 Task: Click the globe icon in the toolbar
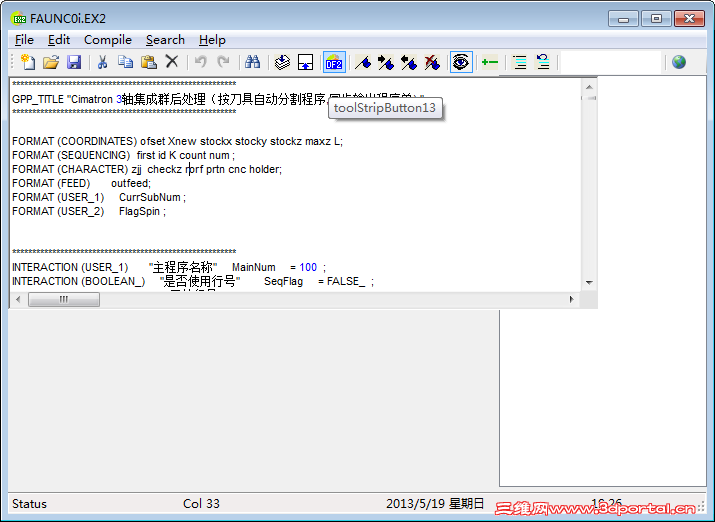pos(679,62)
